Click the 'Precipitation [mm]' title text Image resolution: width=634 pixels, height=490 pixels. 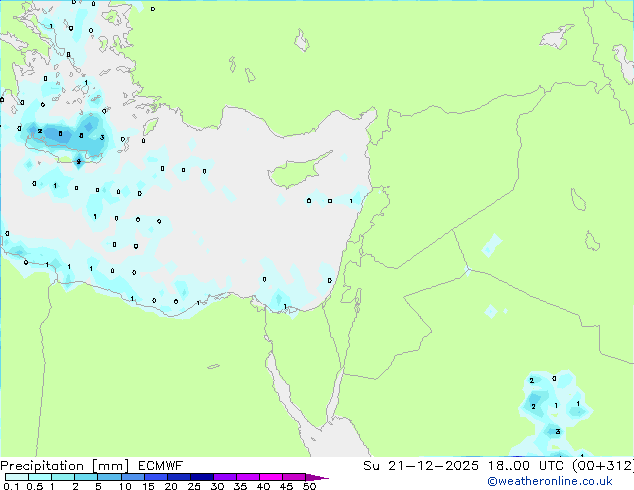click(x=65, y=466)
